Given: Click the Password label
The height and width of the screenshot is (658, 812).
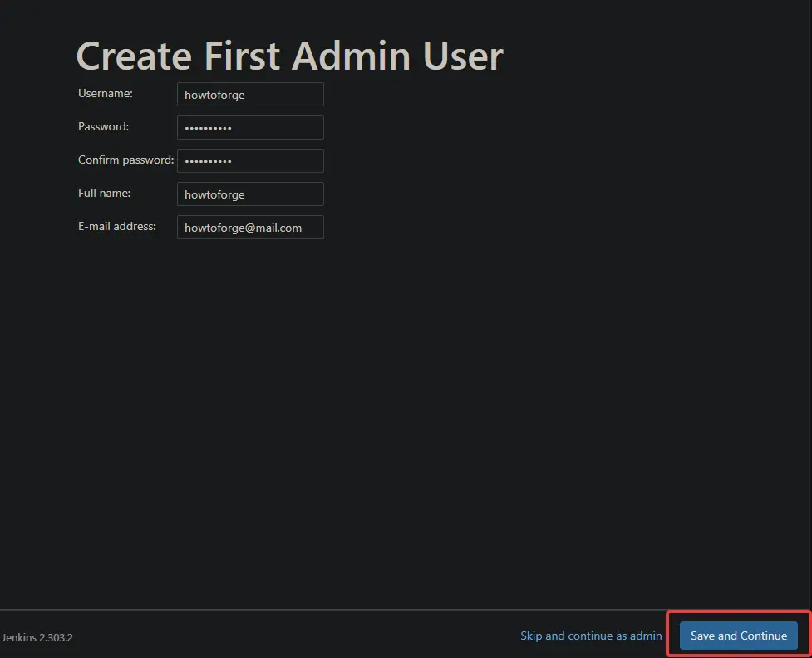Looking at the screenshot, I should click(103, 126).
